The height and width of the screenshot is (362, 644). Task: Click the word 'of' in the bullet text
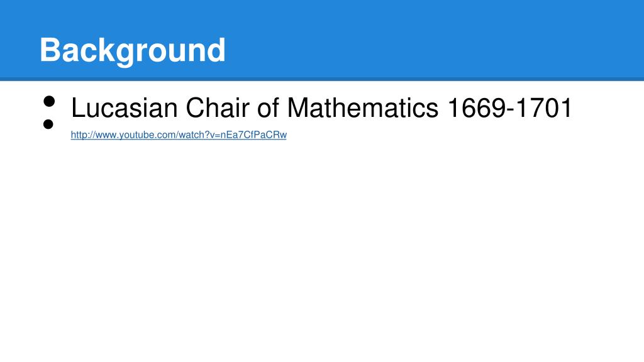click(268, 108)
